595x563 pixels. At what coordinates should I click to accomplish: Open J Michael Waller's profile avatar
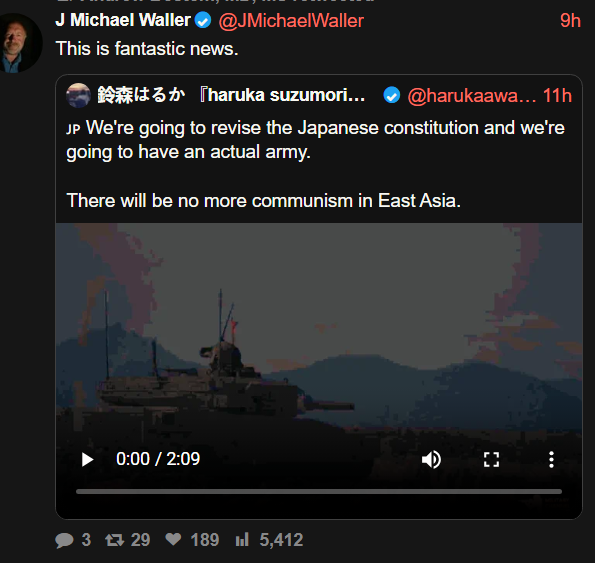[20, 43]
